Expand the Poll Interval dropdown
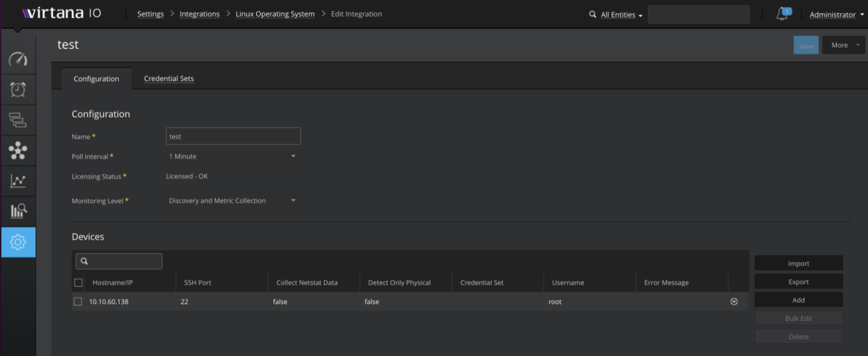868x356 pixels. (232, 156)
